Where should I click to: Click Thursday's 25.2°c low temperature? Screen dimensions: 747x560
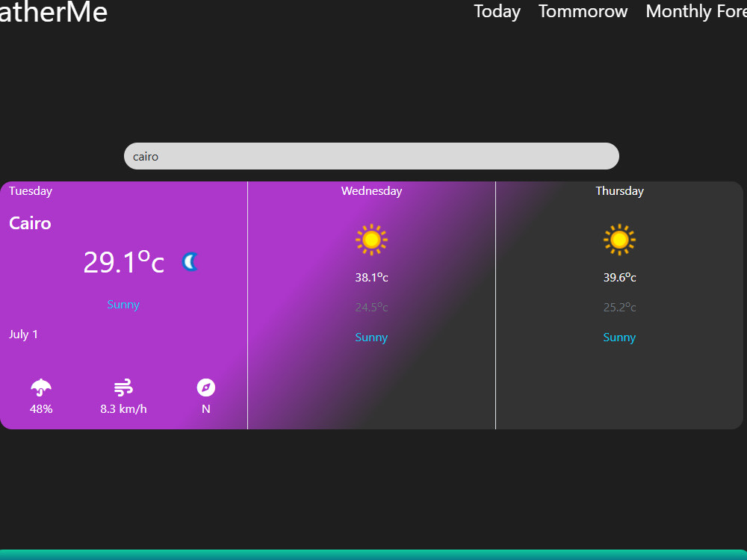(619, 308)
